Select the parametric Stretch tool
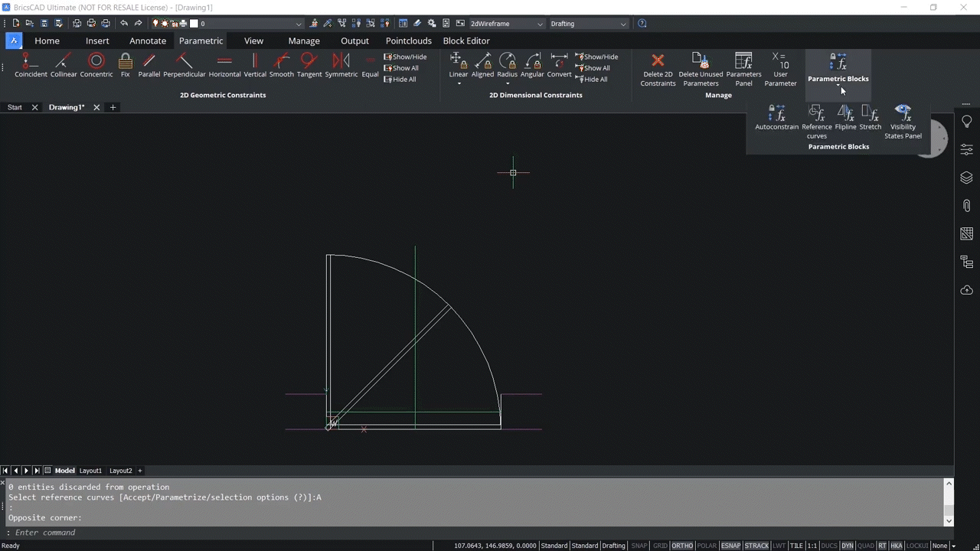Screen dimensions: 980x551 point(870,118)
